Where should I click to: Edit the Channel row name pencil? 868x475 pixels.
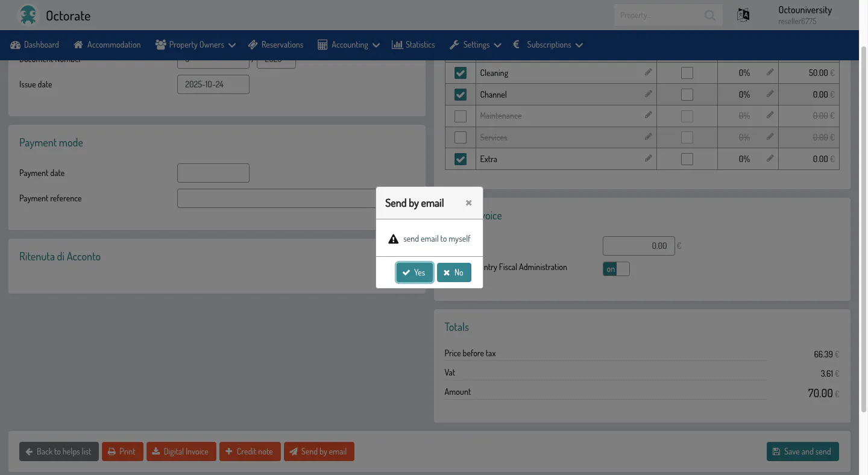click(x=648, y=94)
